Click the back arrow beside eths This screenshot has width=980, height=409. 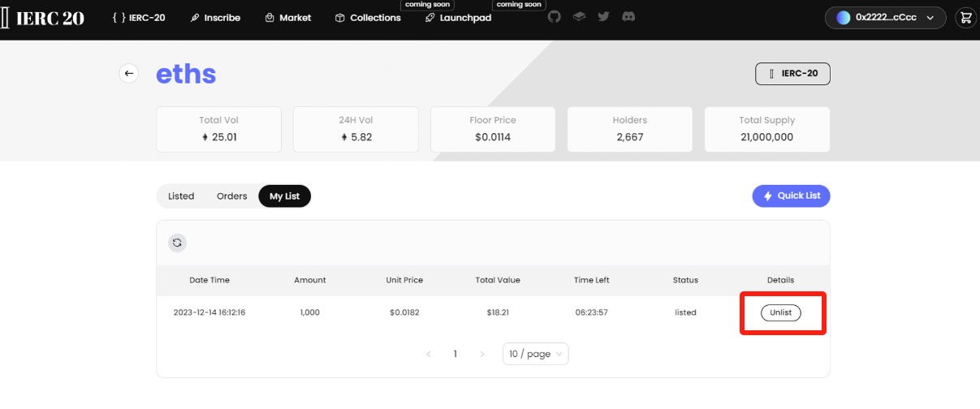click(129, 74)
